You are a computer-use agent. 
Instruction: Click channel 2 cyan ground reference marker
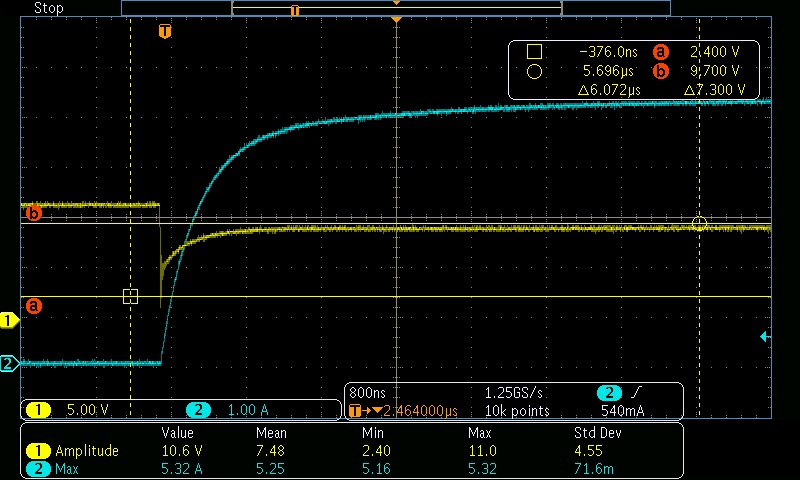[9, 364]
